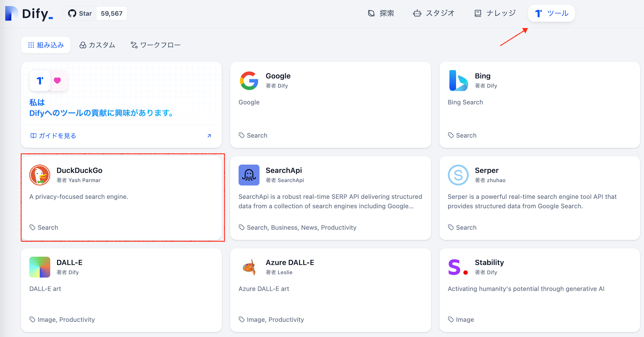Click the tag icon on the Serper card
Screen dimensions: 644x337
451,227
